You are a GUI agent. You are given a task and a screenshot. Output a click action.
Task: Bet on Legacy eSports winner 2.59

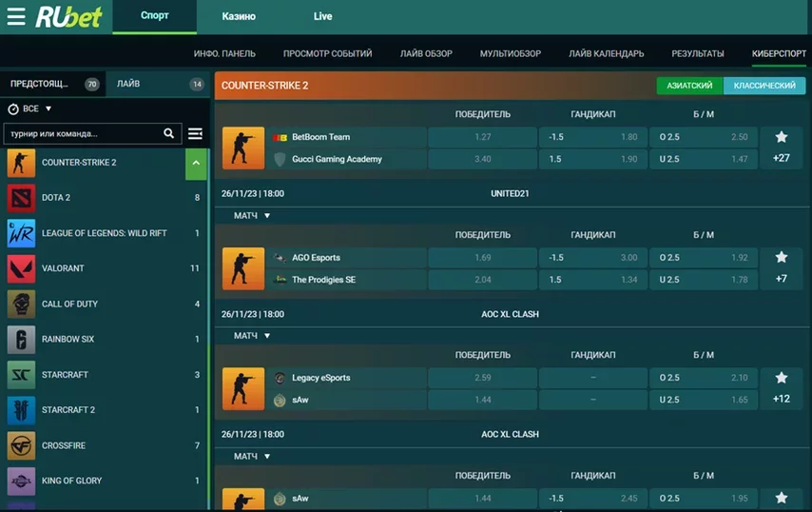click(482, 378)
